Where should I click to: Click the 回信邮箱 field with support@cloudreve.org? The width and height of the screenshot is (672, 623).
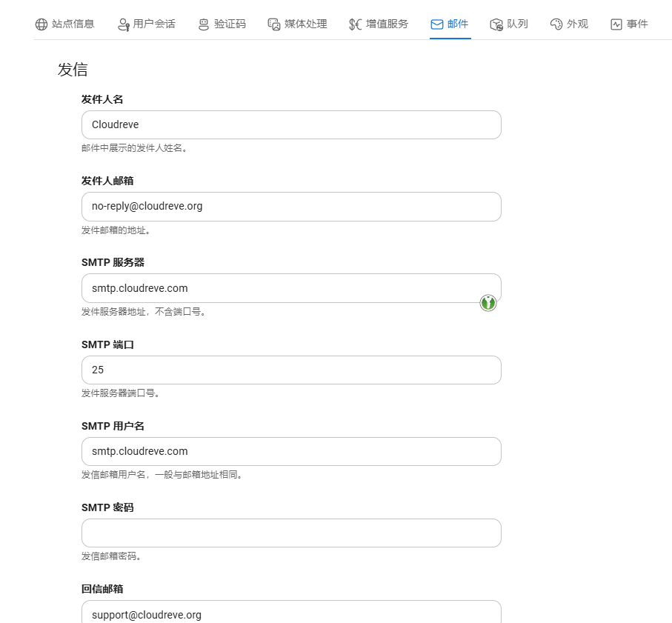[x=291, y=613]
